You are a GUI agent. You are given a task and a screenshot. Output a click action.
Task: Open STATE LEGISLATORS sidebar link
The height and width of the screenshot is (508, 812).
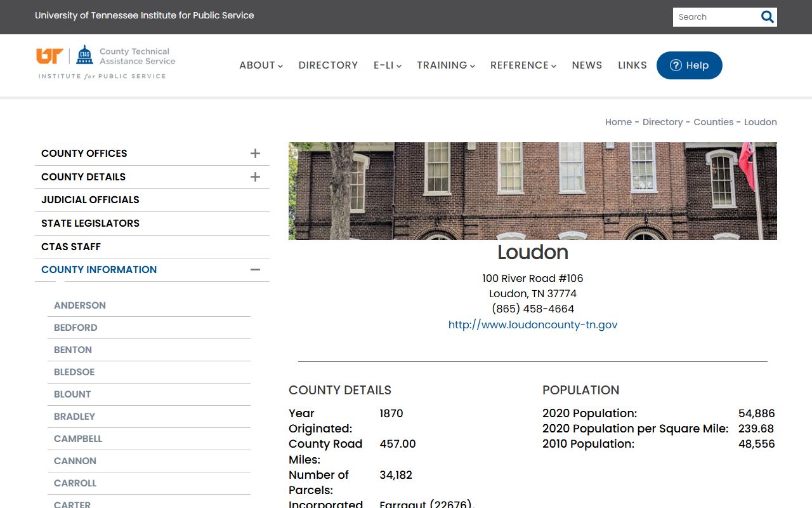(x=90, y=224)
